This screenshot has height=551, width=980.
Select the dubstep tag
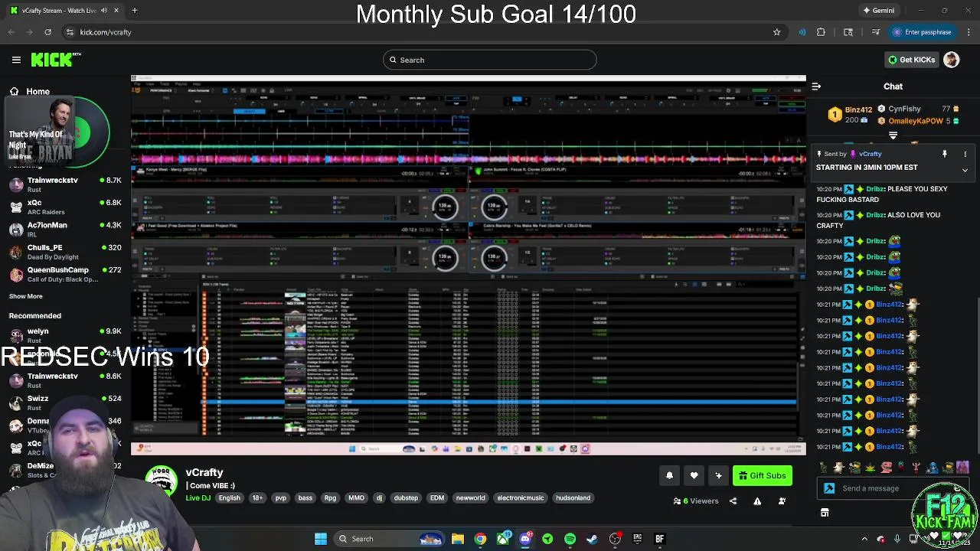click(406, 498)
